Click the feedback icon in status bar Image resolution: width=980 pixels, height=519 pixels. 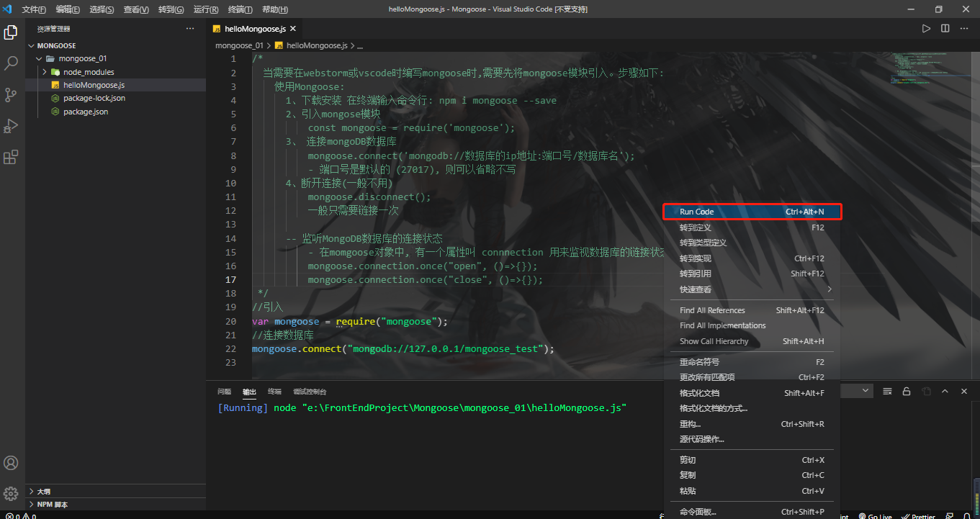[x=950, y=515]
